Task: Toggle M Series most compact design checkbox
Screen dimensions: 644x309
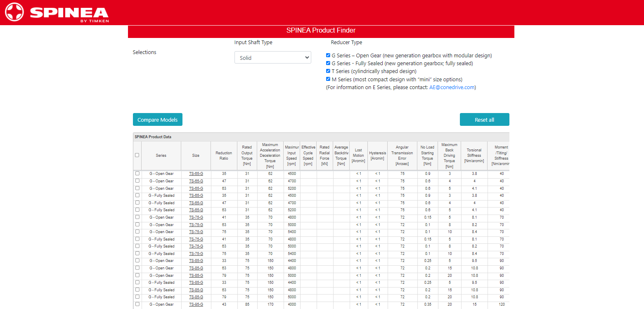Action: point(328,79)
